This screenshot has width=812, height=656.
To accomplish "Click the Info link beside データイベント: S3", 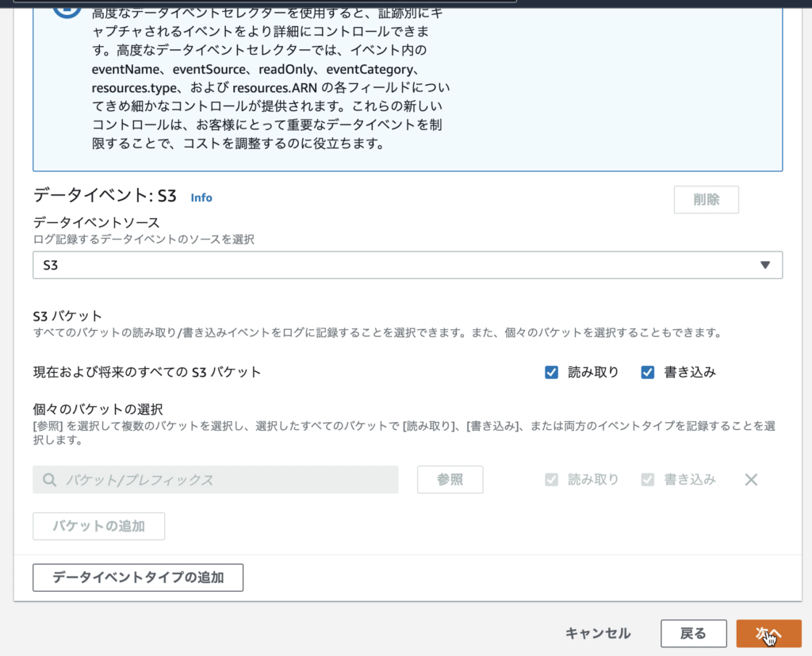I will (x=201, y=198).
